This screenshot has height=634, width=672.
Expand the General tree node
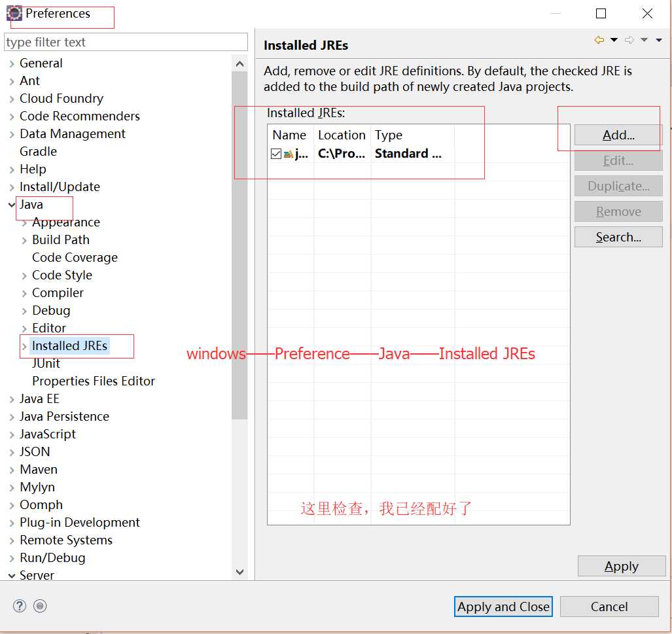[x=12, y=64]
